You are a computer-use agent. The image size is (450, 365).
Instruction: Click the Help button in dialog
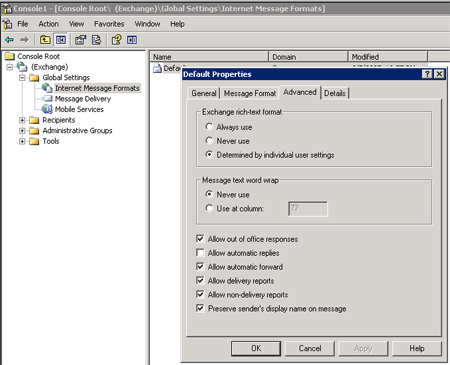tap(417, 348)
